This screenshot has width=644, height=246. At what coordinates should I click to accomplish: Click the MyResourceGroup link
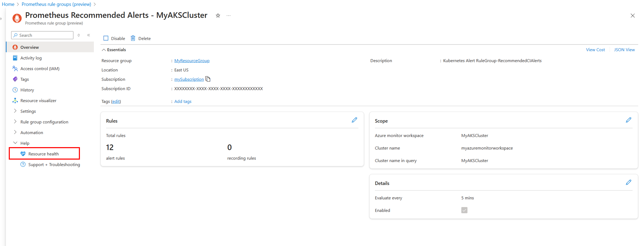[192, 61]
